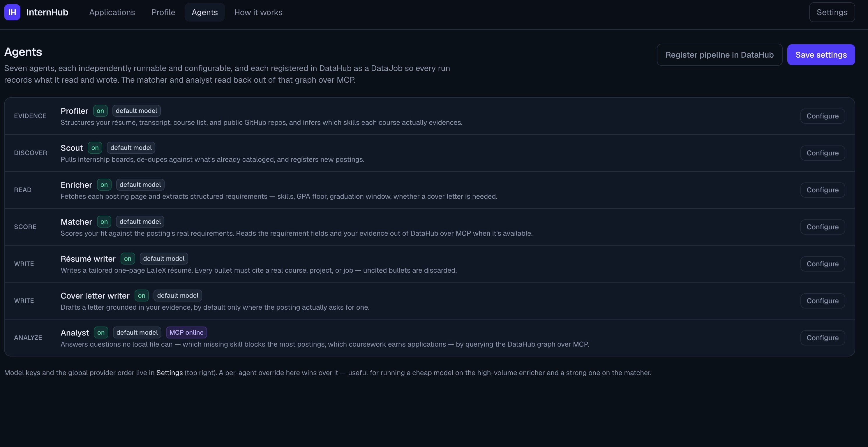Screen dimensions: 868x447
Task: Toggle the Scout agent on badge
Action: click(x=95, y=148)
